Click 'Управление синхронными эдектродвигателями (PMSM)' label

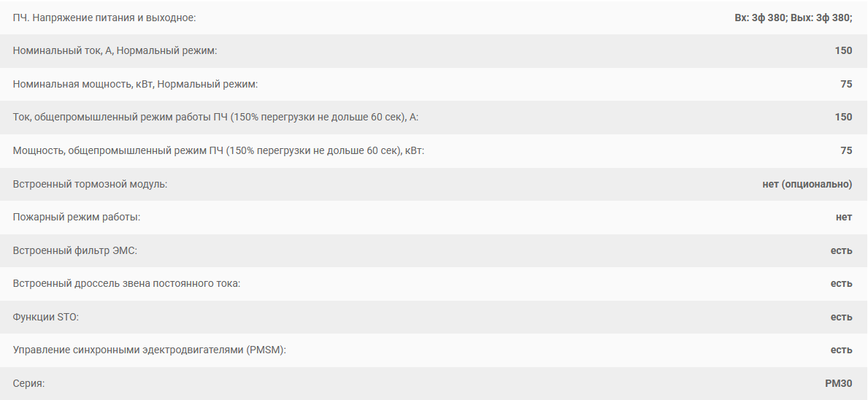coord(150,350)
